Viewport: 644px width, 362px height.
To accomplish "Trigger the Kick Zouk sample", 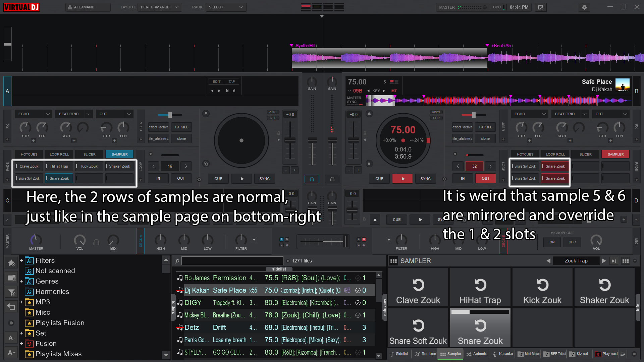I will [542, 287].
